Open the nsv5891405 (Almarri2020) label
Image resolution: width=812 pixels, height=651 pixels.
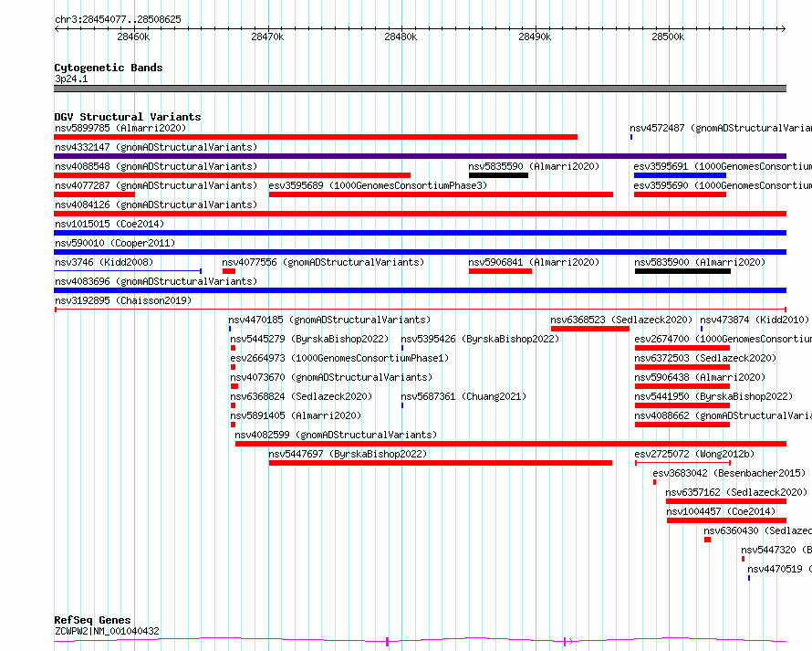(296, 415)
